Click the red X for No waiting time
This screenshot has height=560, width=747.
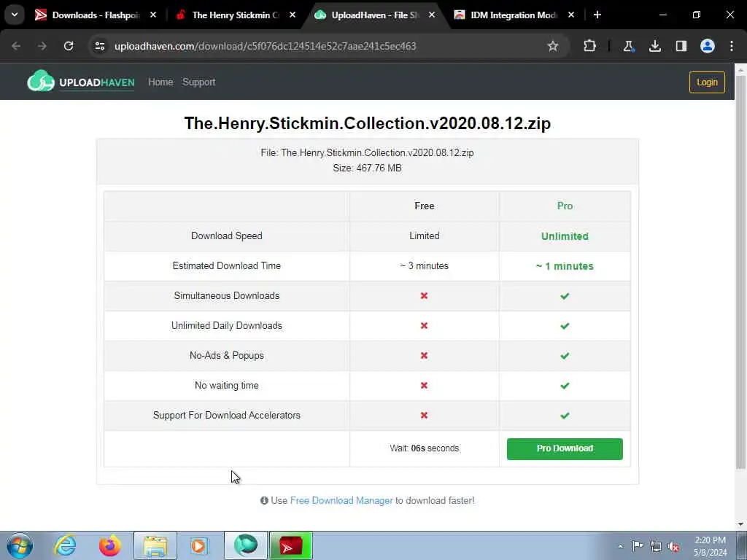coord(424,385)
